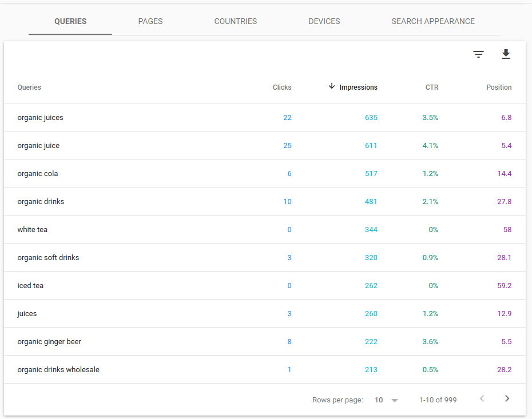
Task: Switch to the Pages tab
Action: (x=150, y=21)
